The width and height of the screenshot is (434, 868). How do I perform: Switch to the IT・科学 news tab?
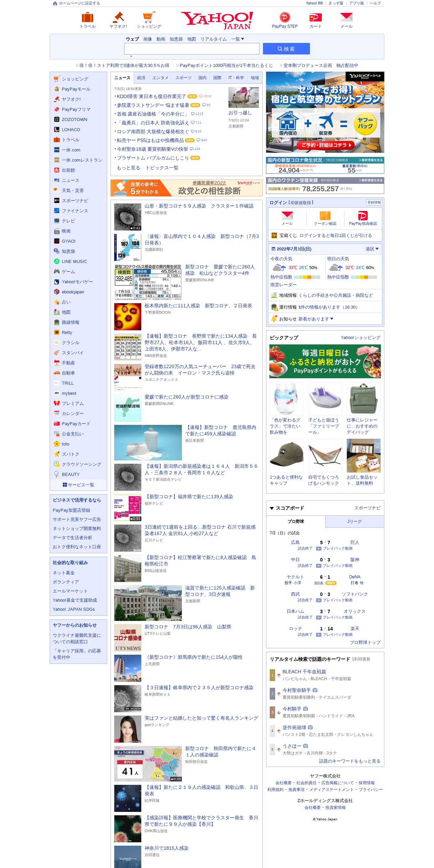(x=236, y=78)
